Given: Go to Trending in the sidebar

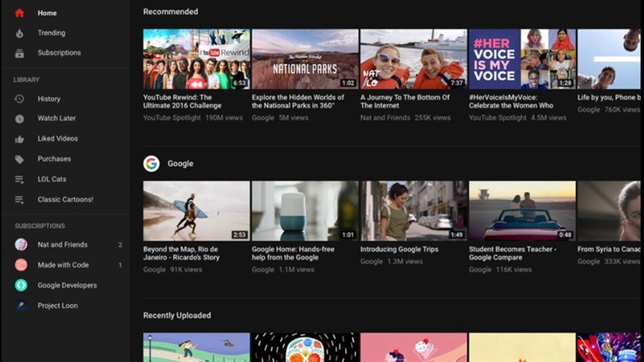Looking at the screenshot, I should tap(51, 33).
